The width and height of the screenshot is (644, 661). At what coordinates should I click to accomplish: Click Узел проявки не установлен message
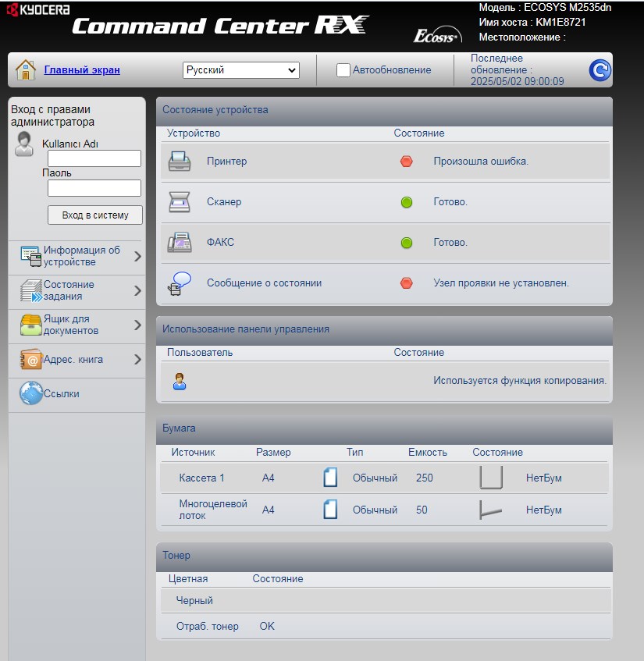(501, 283)
